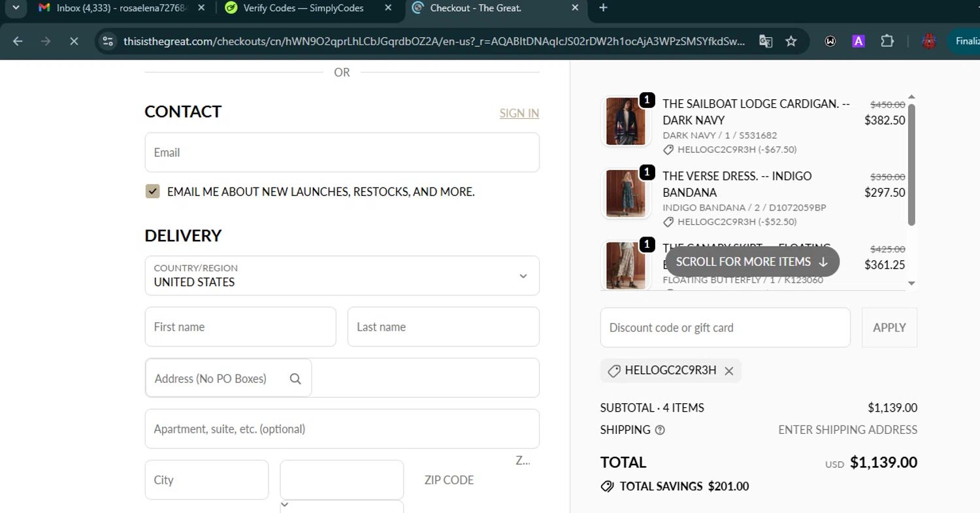Close the Gmail Inbox tab
The image size is (980, 513).
coord(201,8)
